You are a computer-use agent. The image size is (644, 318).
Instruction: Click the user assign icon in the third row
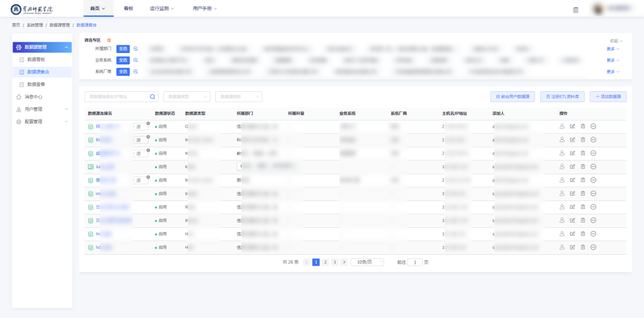(562, 153)
